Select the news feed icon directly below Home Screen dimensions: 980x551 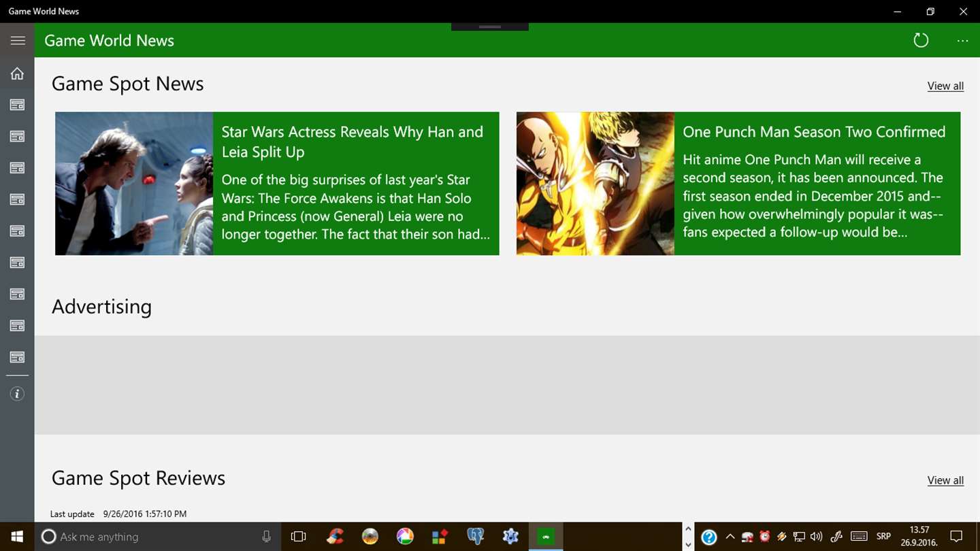pyautogui.click(x=17, y=105)
